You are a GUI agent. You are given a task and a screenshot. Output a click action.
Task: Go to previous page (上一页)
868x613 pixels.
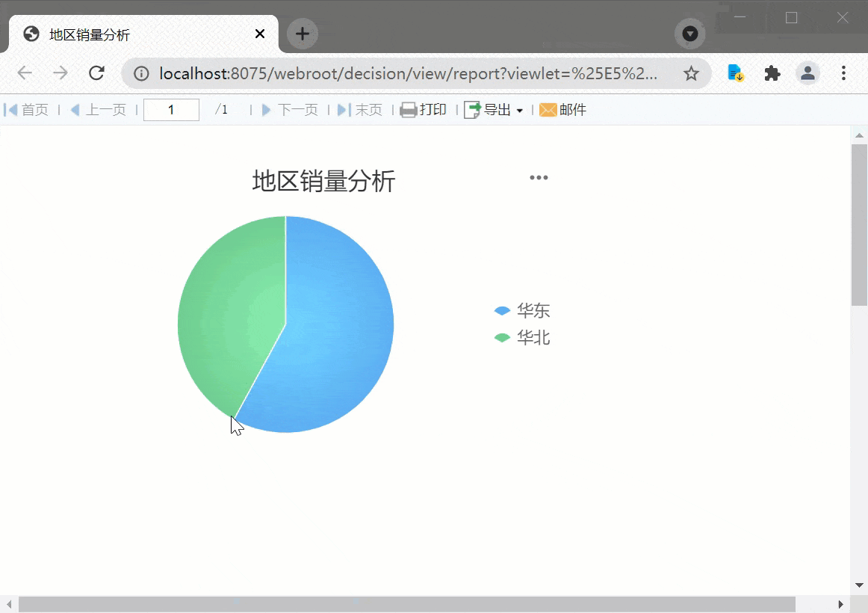point(99,110)
